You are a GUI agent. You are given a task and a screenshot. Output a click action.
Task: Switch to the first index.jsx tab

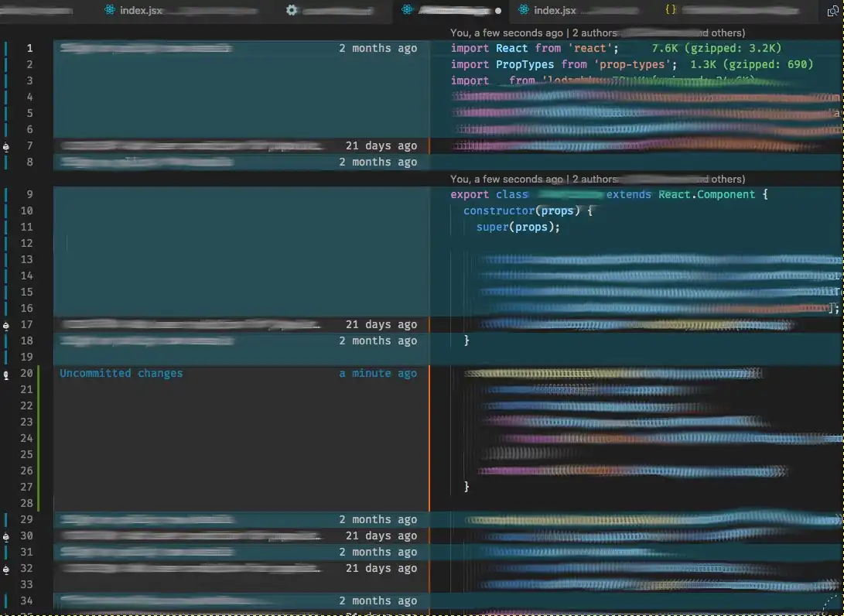(142, 10)
